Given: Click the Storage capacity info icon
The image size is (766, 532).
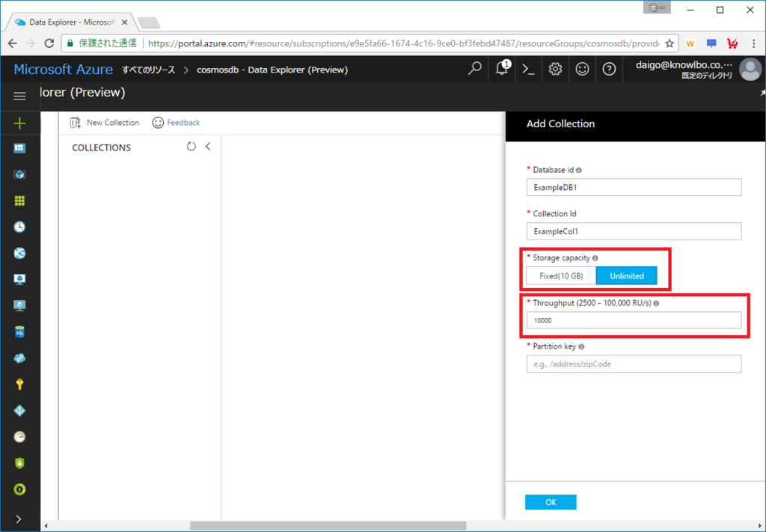Looking at the screenshot, I should tap(595, 258).
